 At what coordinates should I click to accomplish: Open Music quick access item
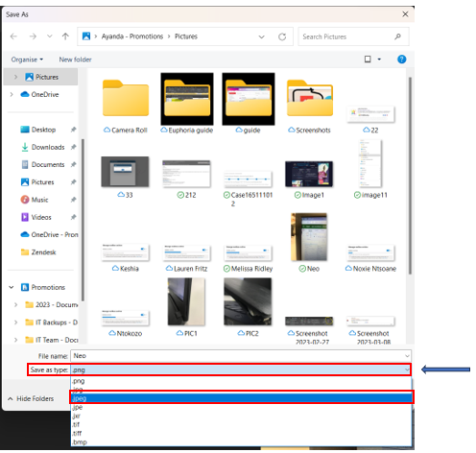[35, 200]
